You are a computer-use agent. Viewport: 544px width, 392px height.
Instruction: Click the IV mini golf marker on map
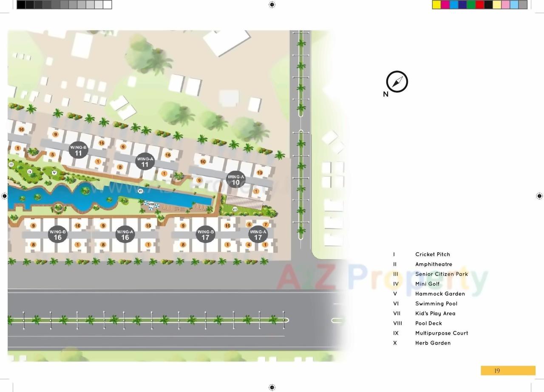click(29, 171)
